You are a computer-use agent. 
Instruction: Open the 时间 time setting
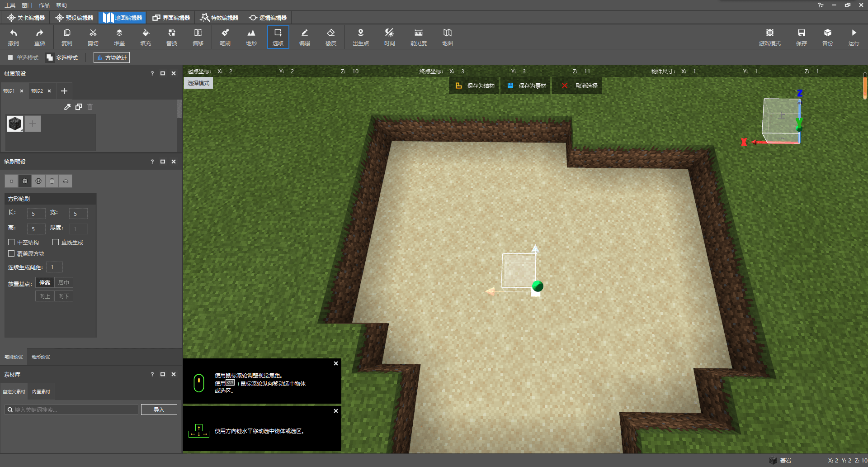[390, 37]
